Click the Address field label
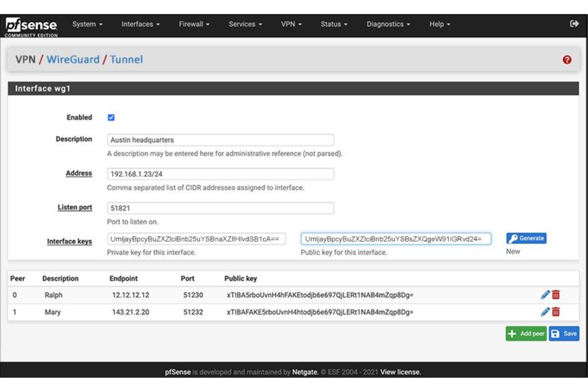This screenshot has width=588, height=392. 79,173
